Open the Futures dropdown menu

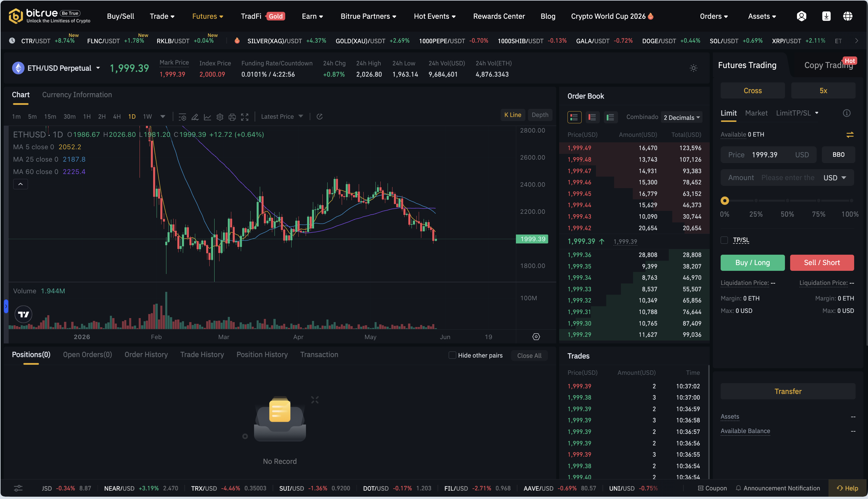coord(207,16)
